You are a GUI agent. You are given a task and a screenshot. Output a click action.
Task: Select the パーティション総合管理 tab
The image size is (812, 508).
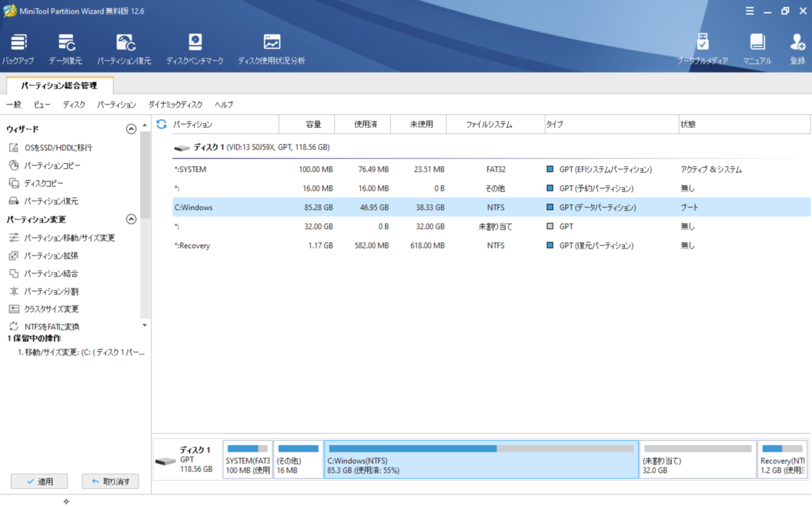pos(59,86)
